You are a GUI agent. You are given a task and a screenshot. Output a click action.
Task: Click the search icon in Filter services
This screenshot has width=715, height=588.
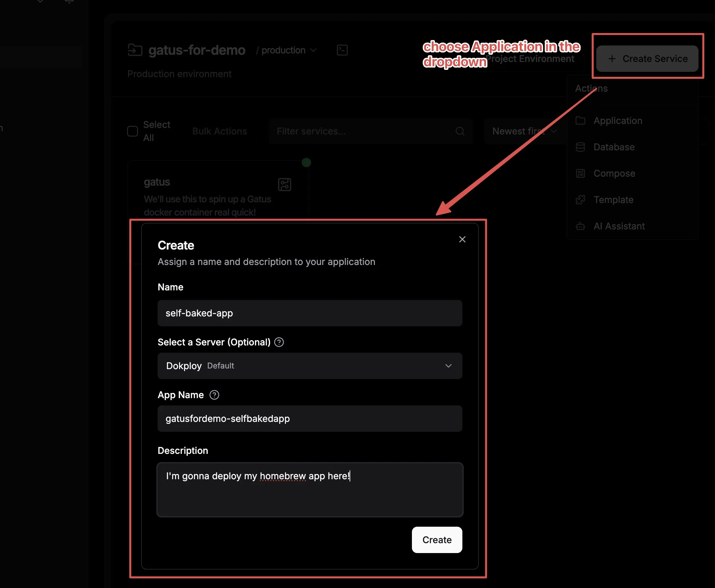pos(459,132)
